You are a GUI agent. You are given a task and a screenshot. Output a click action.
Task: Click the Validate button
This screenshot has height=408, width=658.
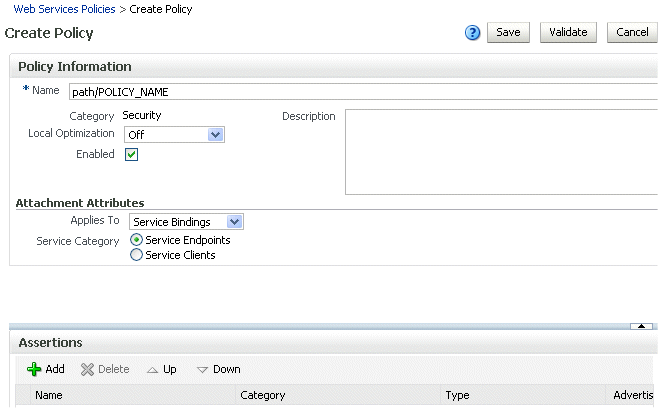(x=568, y=32)
